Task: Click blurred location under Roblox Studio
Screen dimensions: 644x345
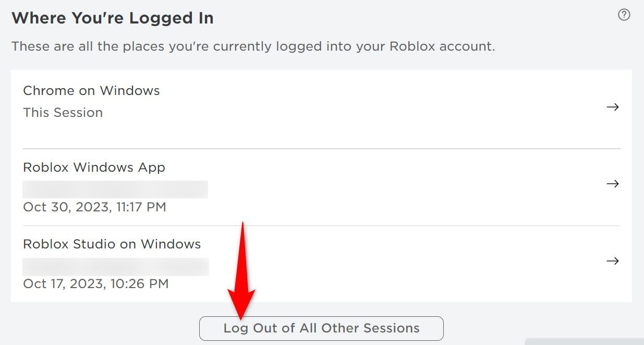Action: (x=115, y=266)
